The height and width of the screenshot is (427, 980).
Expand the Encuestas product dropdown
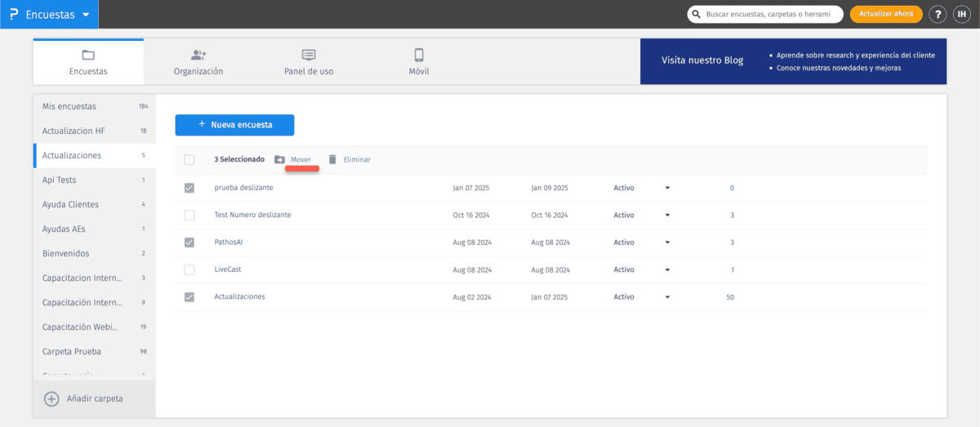pyautogui.click(x=86, y=15)
